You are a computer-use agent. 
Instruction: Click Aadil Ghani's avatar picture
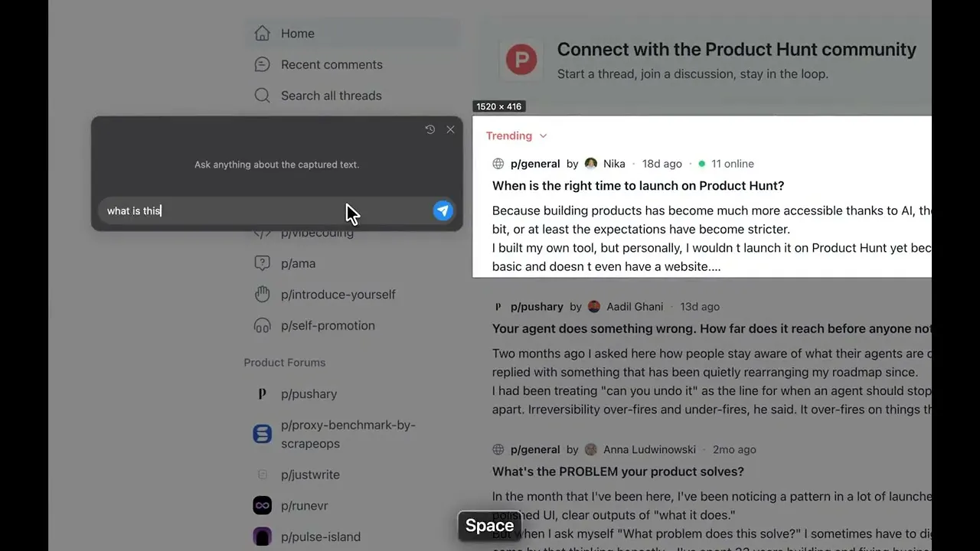[x=594, y=307]
